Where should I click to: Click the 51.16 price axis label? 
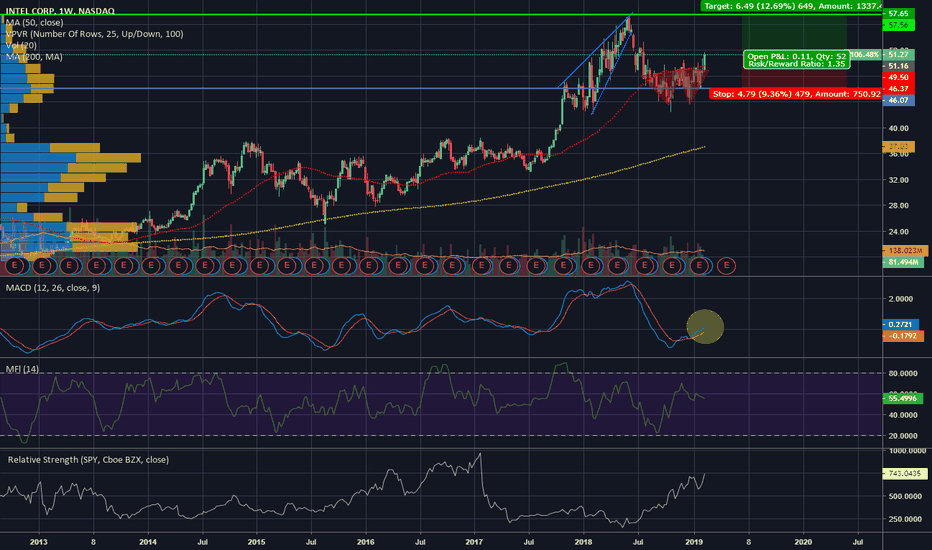tap(898, 66)
